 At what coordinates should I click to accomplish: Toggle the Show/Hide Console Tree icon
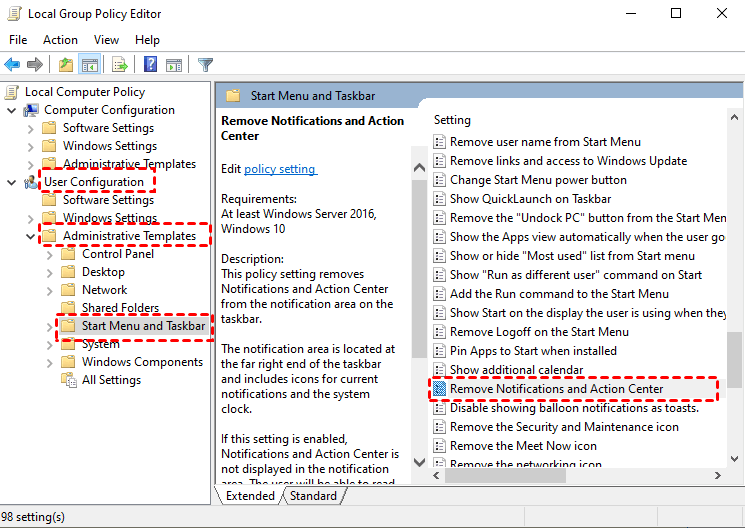pyautogui.click(x=90, y=64)
